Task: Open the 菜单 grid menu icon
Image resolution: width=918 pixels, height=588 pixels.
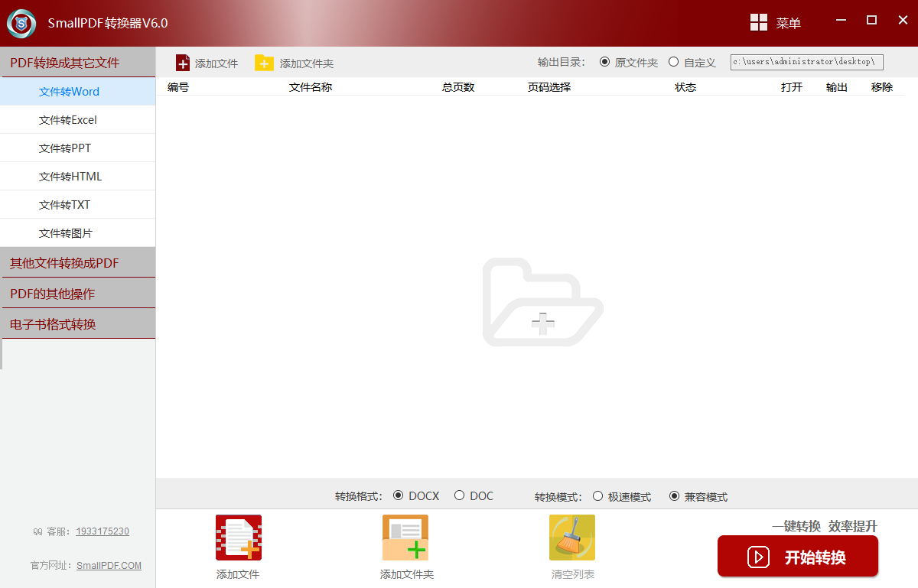Action: (x=758, y=22)
